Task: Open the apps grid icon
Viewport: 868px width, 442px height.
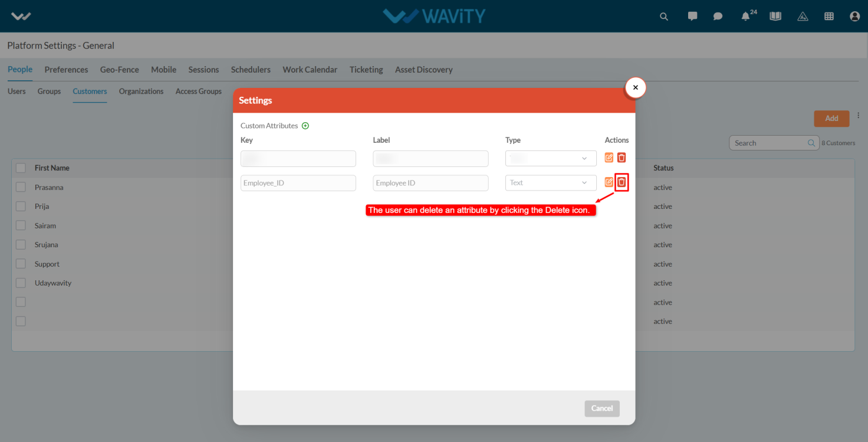Action: point(829,17)
